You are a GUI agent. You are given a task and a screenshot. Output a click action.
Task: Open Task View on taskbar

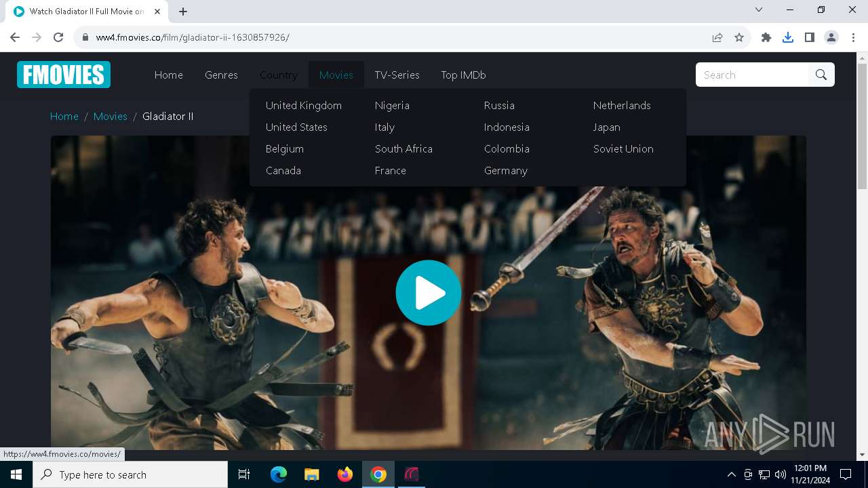click(x=244, y=474)
